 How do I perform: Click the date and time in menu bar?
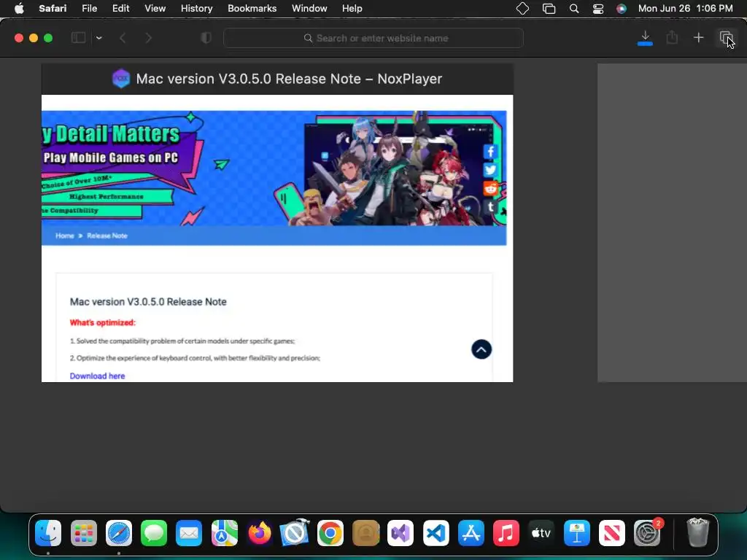coord(685,9)
